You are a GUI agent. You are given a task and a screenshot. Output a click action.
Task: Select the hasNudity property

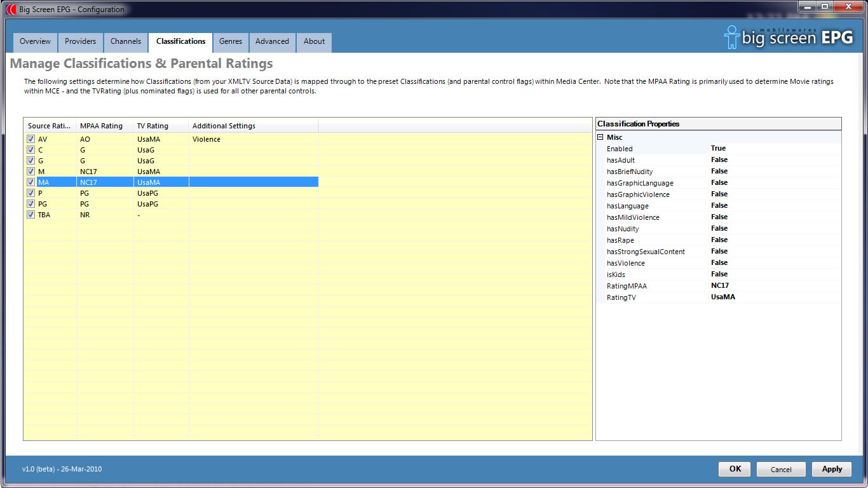tap(718, 229)
